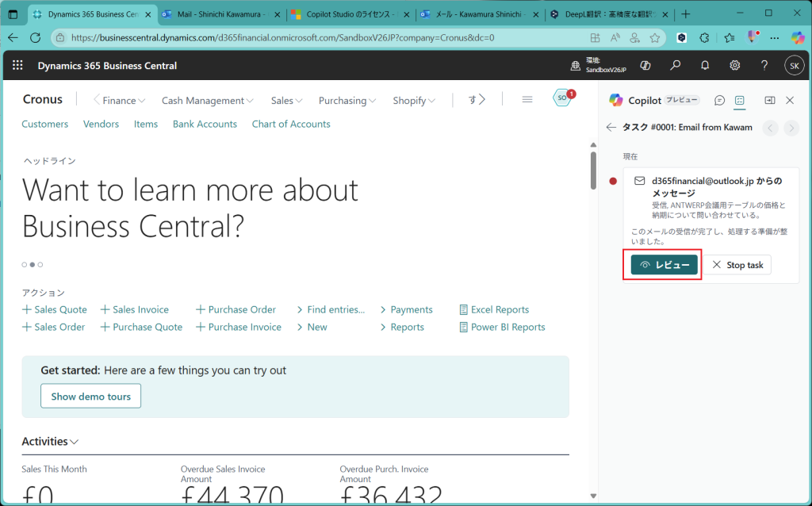Image resolution: width=812 pixels, height=506 pixels.
Task: Create a new Sales Order
Action: (x=53, y=327)
